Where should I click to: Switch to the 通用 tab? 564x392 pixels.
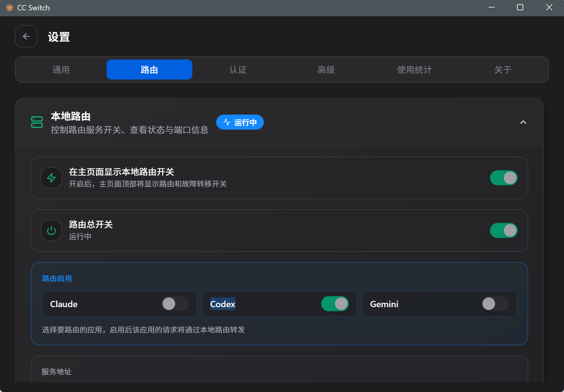(x=61, y=70)
